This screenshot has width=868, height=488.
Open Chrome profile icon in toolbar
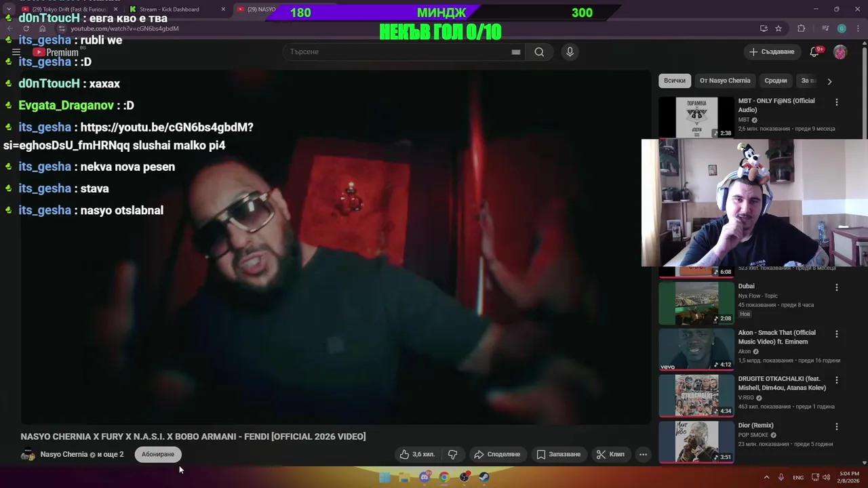(x=842, y=28)
